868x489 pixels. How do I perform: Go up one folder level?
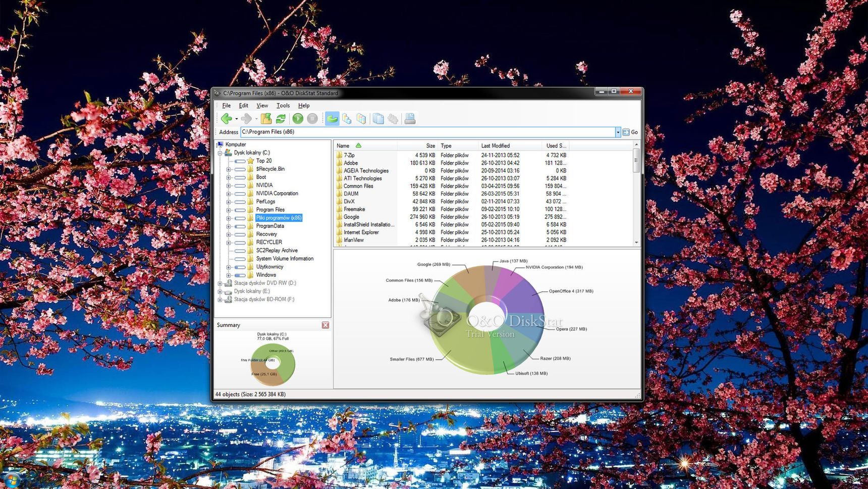[266, 119]
